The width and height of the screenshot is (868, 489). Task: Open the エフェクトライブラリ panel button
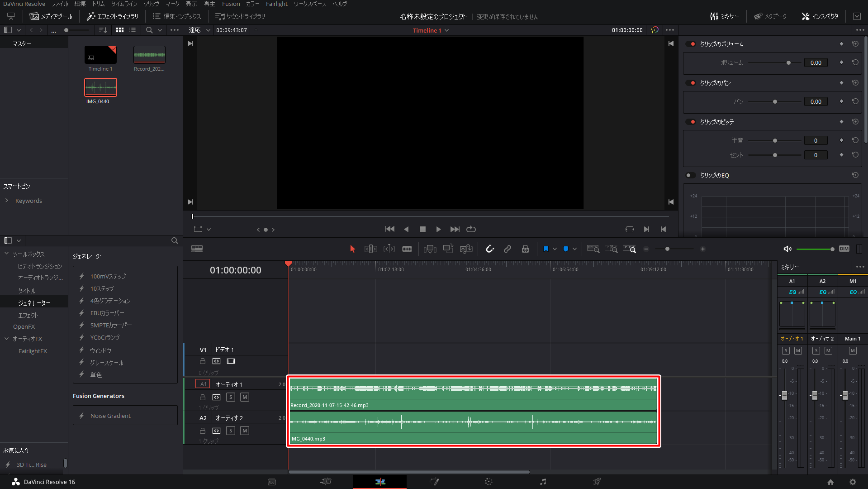(x=113, y=16)
